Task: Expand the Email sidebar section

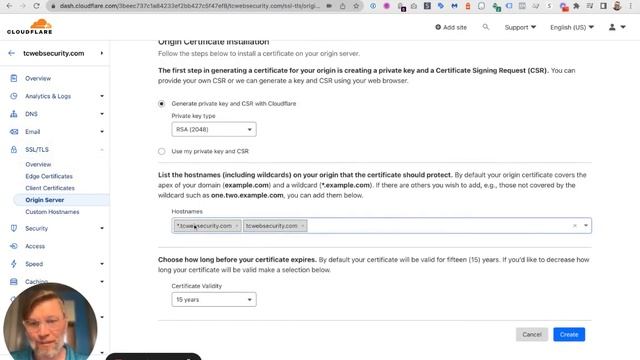Action: coord(102,131)
